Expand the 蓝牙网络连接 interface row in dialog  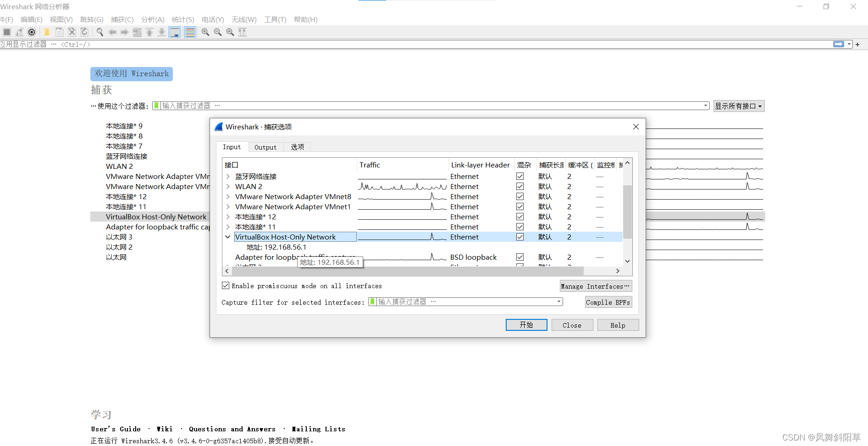(228, 176)
